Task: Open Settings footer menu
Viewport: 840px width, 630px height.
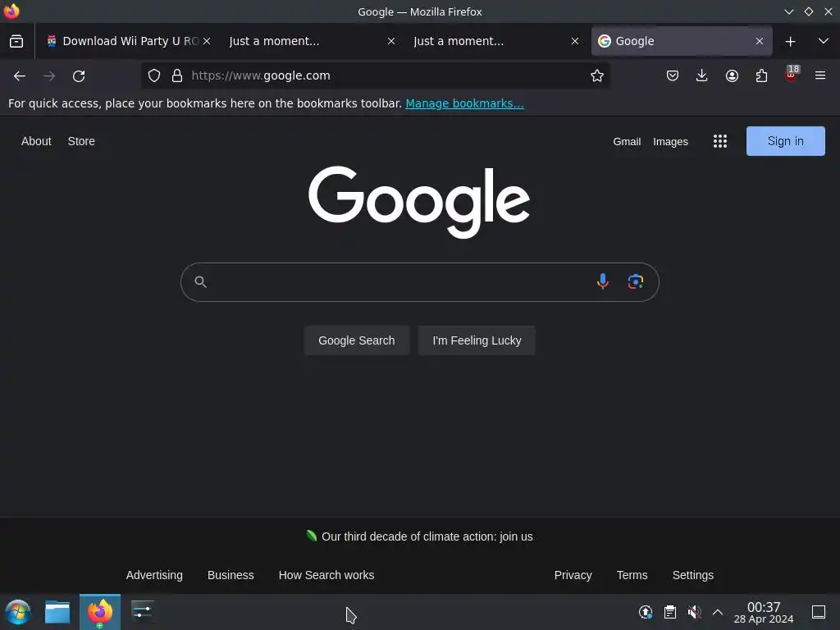Action: [692, 575]
